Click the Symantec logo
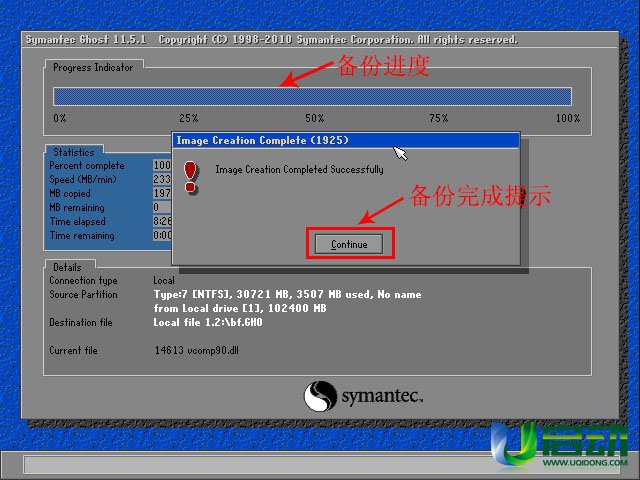 click(x=363, y=396)
